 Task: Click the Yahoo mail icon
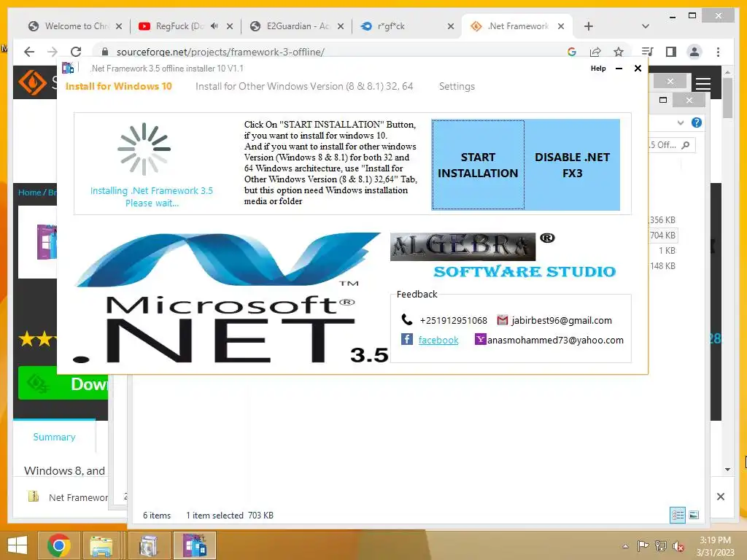click(480, 339)
